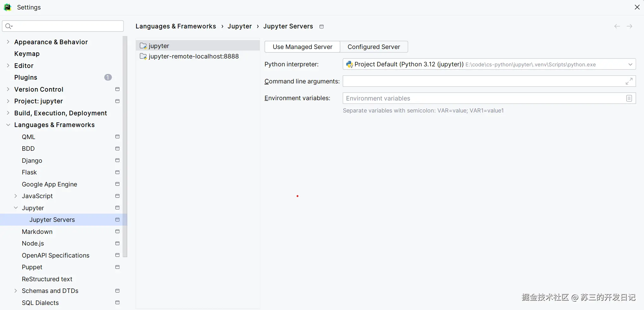The height and width of the screenshot is (310, 644).
Task: Click the Command line arguments input field
Action: point(489,81)
